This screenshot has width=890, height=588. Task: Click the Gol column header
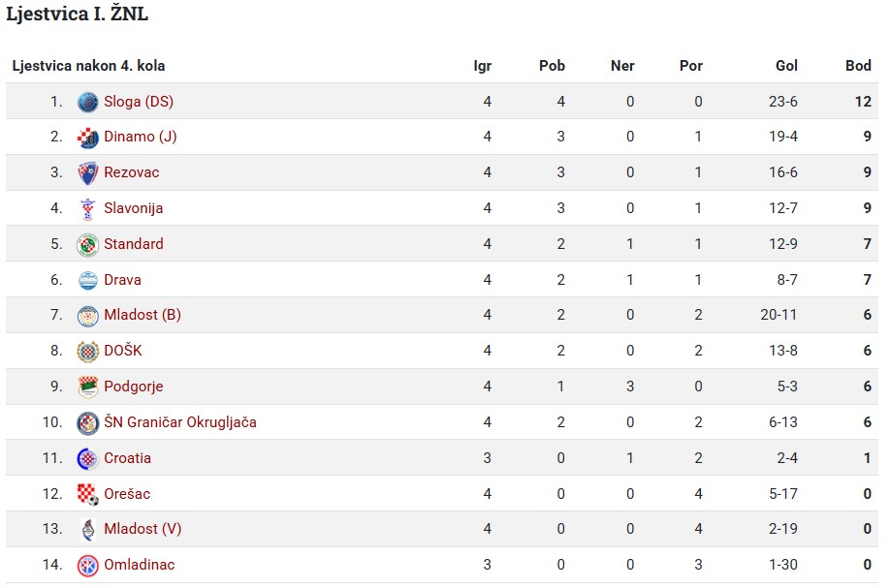pyautogui.click(x=786, y=66)
